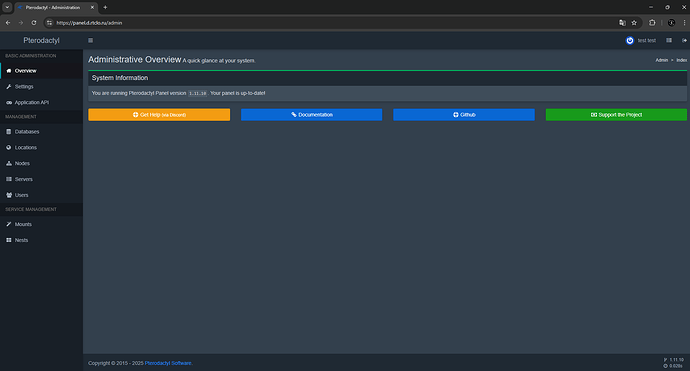Follow the Pterodactyl Software footer link
Screen dimensions: 690x371
tap(168, 363)
